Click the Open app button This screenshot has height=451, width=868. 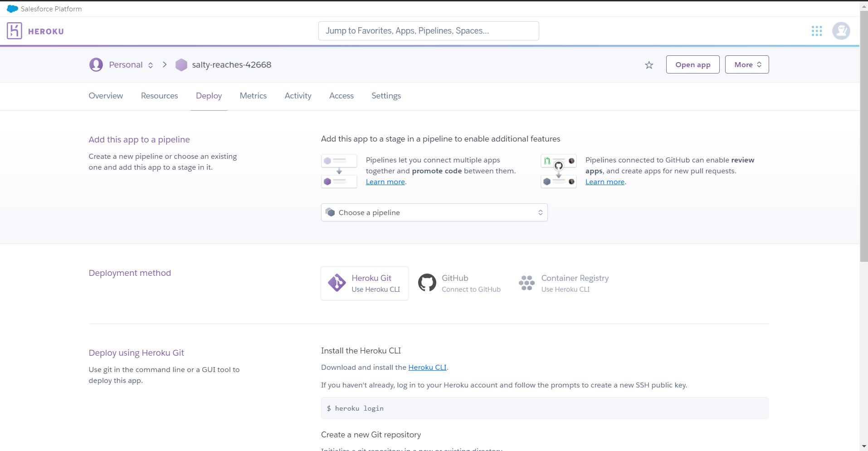(x=692, y=64)
